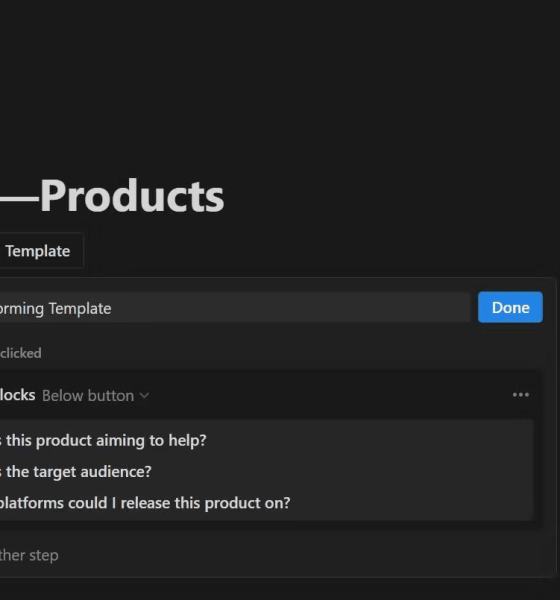This screenshot has height=600, width=560.
Task: Open the Below button position dropdown
Action: coord(95,396)
